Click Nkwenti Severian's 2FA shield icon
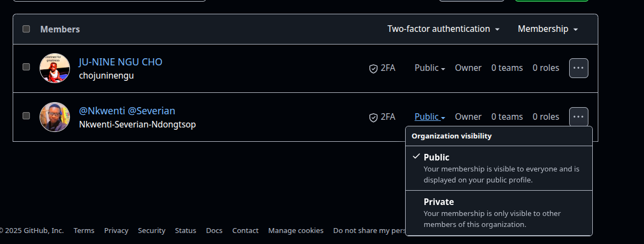 coord(373,117)
